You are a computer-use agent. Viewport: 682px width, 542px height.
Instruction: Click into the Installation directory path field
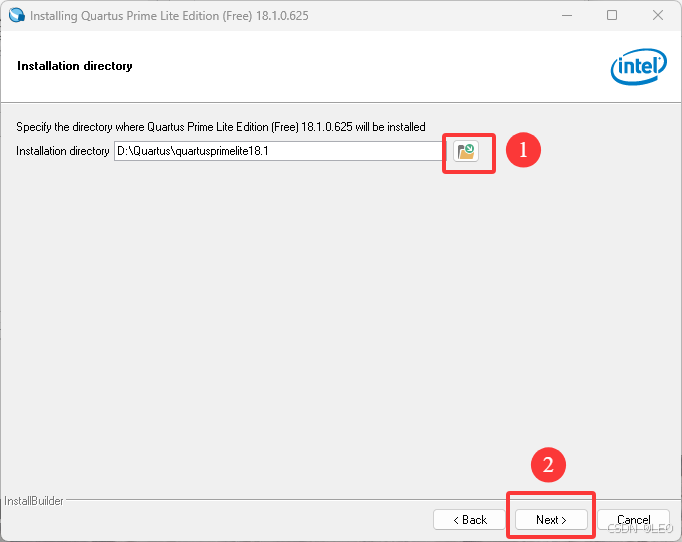(278, 151)
